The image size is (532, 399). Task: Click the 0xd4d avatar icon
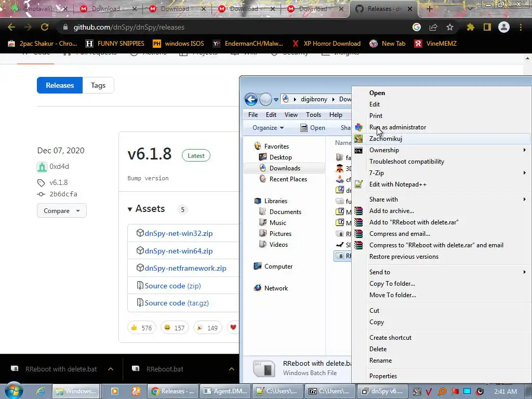[x=42, y=167]
